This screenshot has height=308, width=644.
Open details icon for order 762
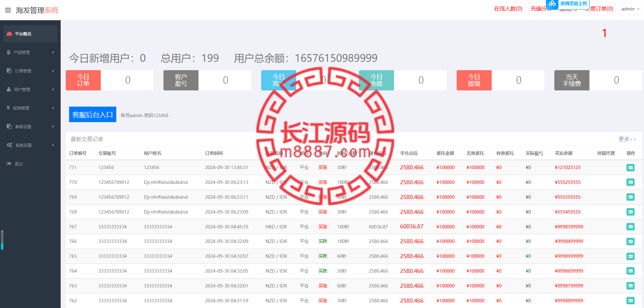[x=631, y=301]
